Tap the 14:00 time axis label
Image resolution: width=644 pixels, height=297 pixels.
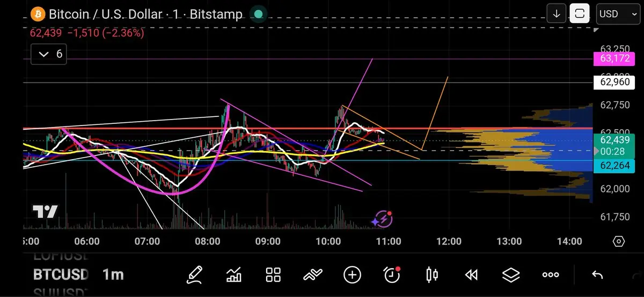(x=569, y=242)
